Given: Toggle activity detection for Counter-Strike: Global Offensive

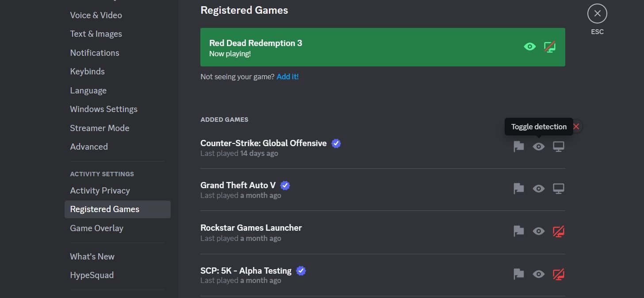Looking at the screenshot, I should click(539, 147).
